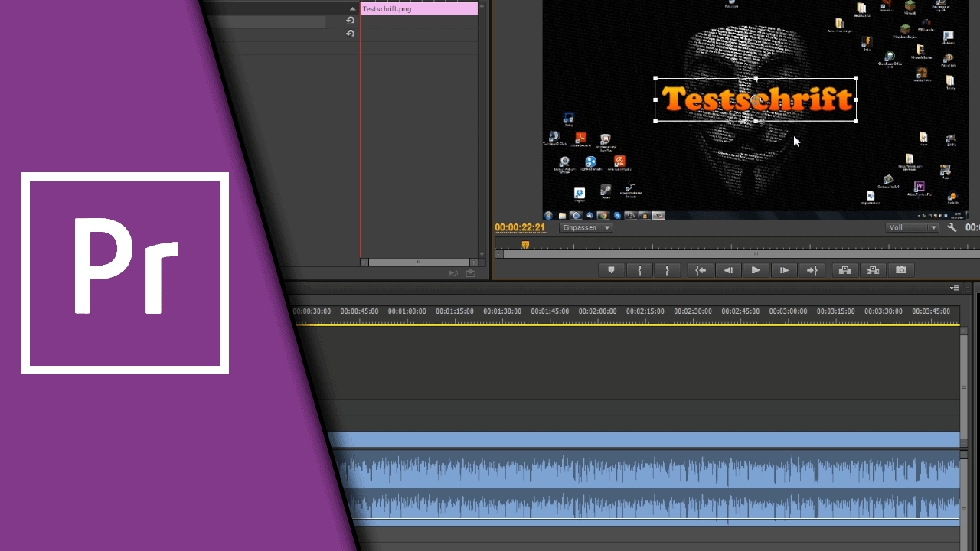Click the bottom-right transform handle of Testschrift
The image size is (980, 551).
(856, 121)
